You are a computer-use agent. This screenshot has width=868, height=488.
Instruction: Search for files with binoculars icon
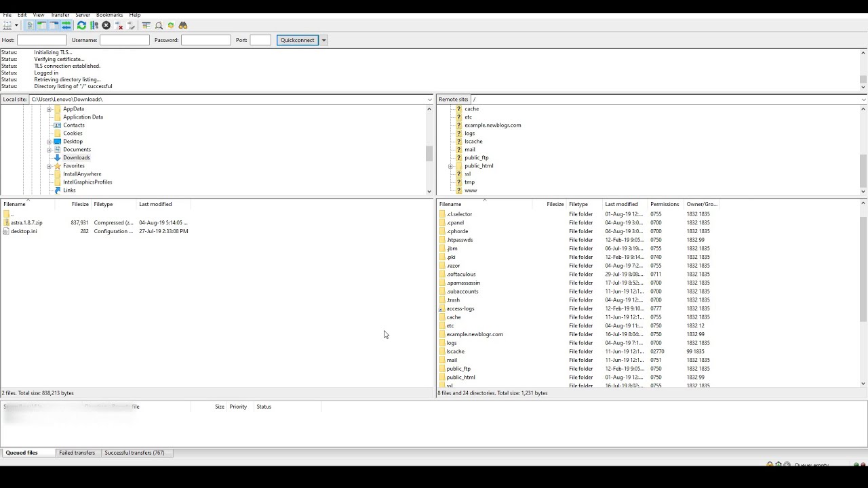click(x=183, y=26)
